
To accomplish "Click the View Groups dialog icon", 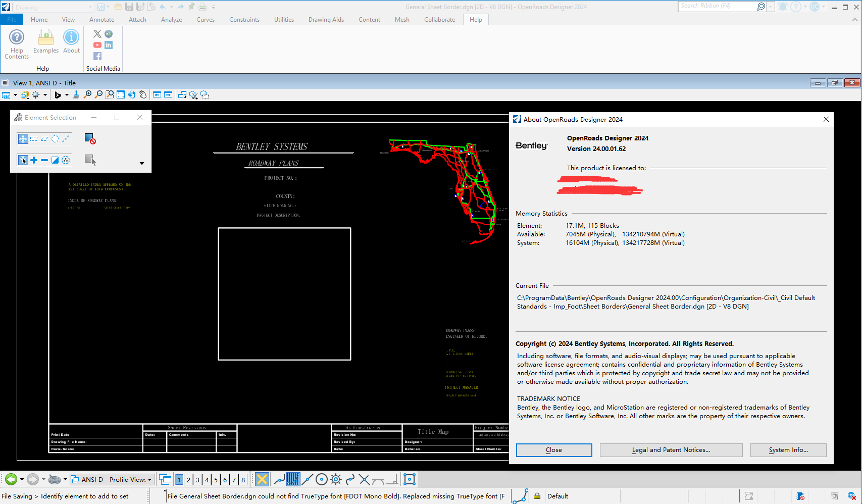I will (165, 479).
